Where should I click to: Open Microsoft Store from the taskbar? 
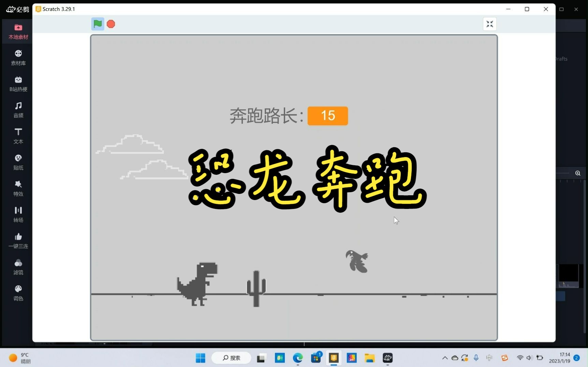point(316,358)
